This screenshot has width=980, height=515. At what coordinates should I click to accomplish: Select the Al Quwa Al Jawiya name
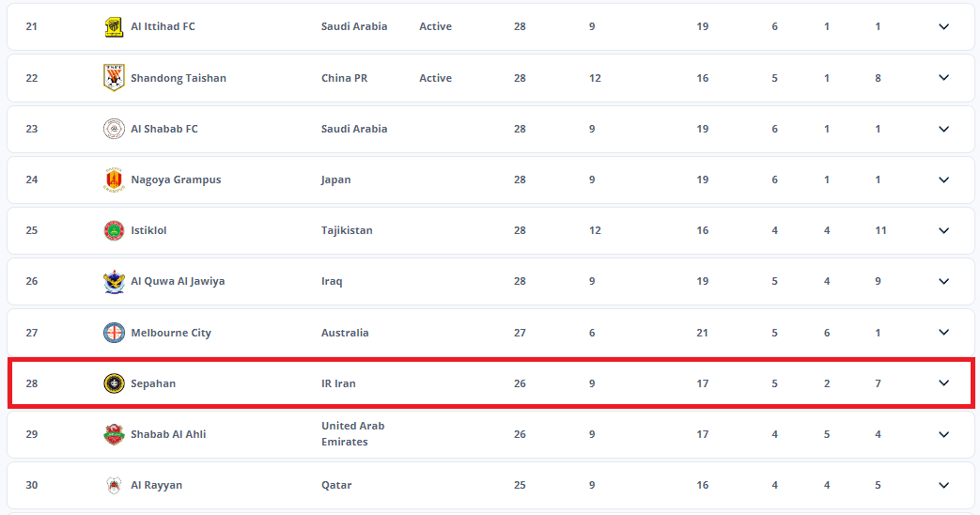pos(178,281)
